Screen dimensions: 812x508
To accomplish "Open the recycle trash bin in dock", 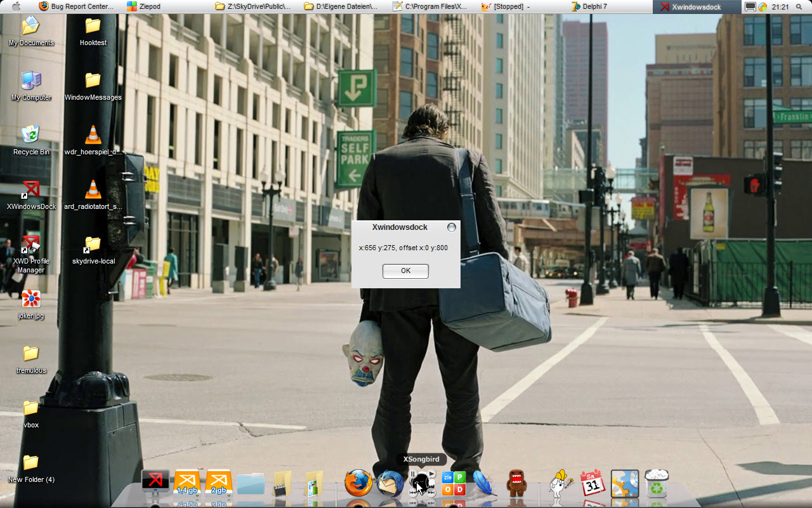I will click(657, 483).
